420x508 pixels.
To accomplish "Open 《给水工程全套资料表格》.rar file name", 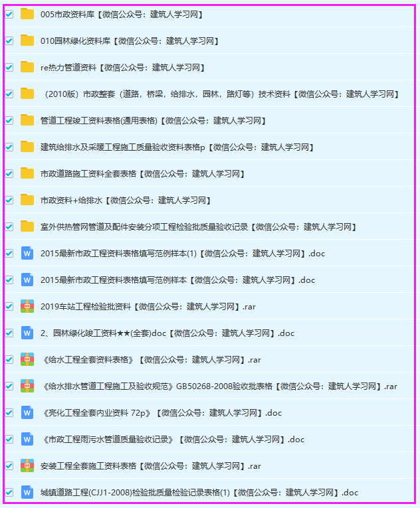I will coord(152,360).
